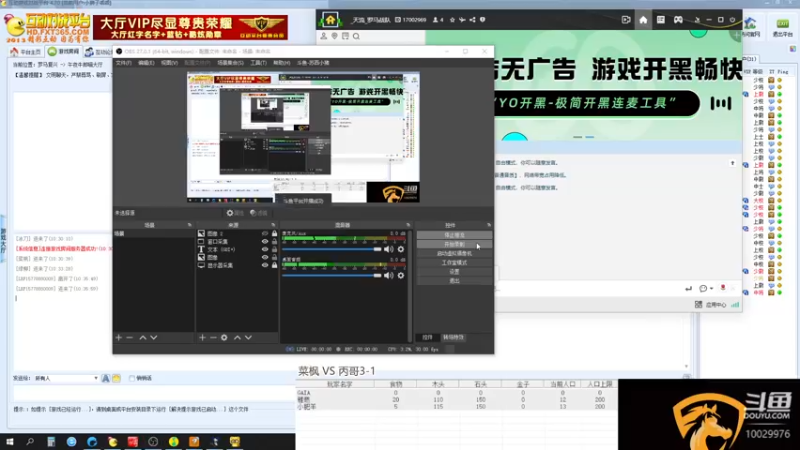Click the 启动虚拟摄像机 button in OBS

(x=454, y=254)
